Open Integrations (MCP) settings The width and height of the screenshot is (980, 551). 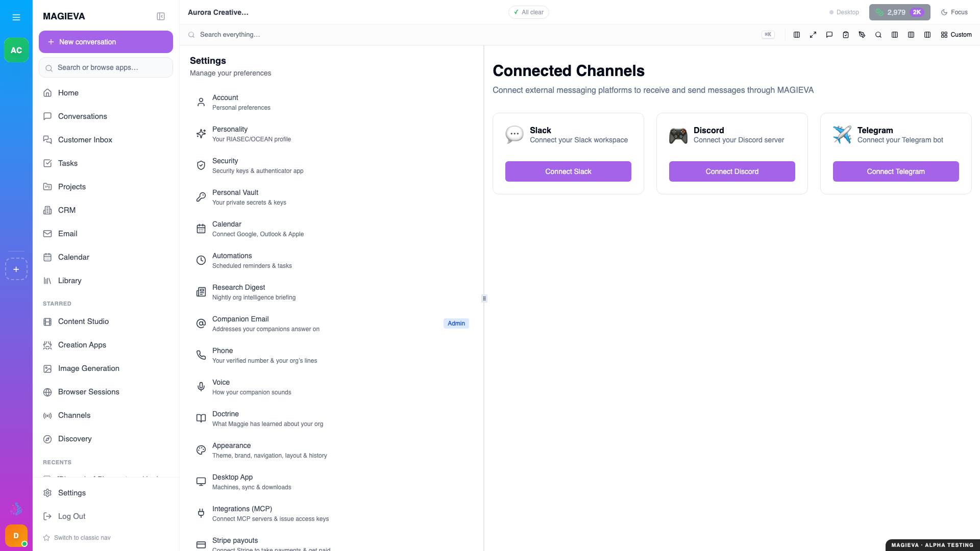(x=332, y=513)
